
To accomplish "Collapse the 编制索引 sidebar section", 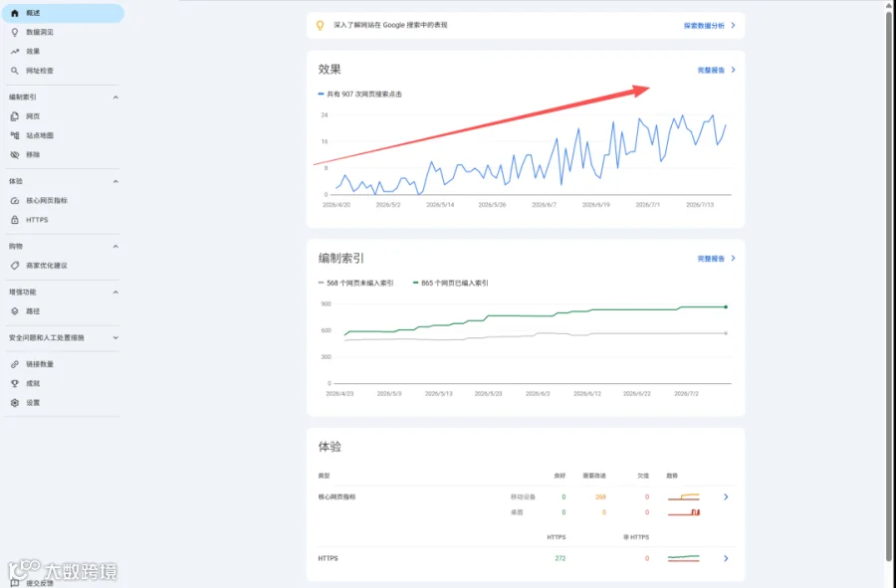I will tap(115, 98).
